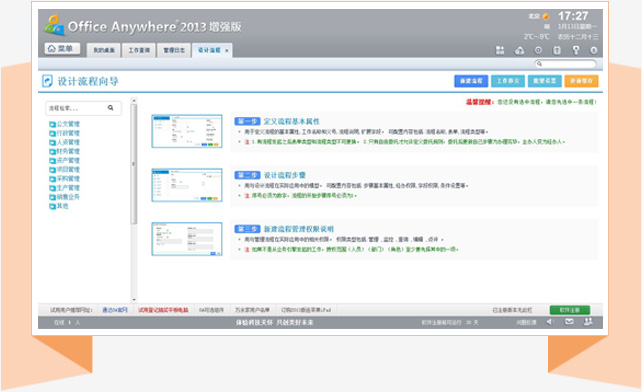Open the 项目管理 folder
Image resolution: width=642 pixels, height=392 pixels.
point(68,170)
